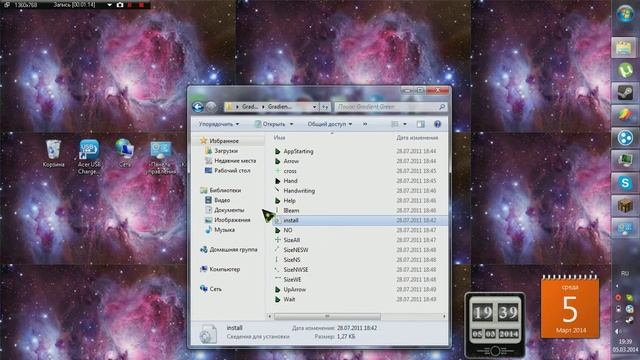
Task: Open Minecraft block icon on the taskbar
Action: [x=624, y=205]
